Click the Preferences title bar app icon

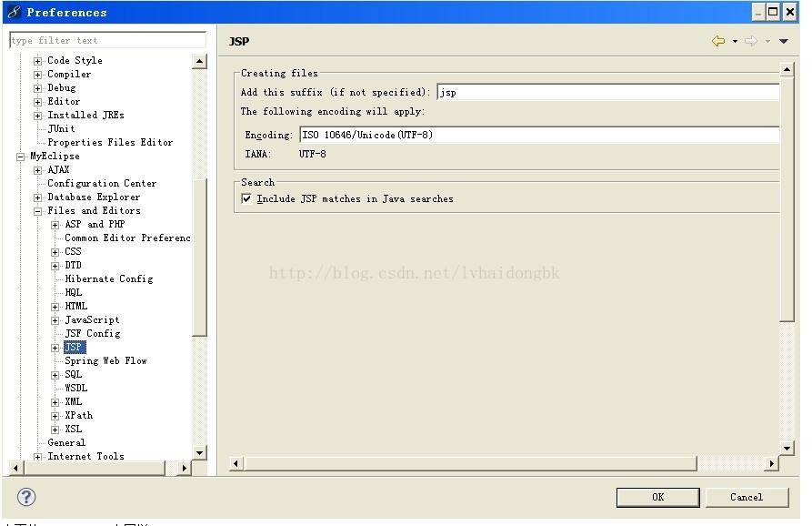(14, 12)
